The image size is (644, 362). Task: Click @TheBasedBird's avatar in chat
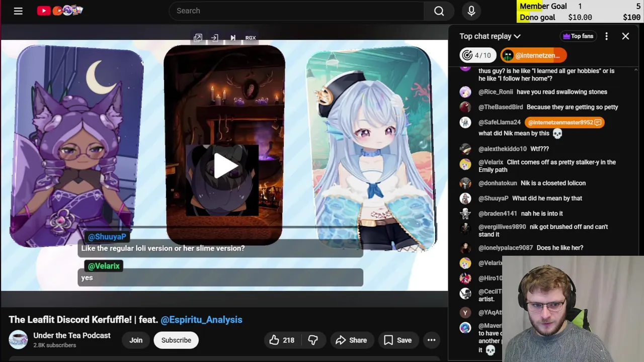click(465, 107)
